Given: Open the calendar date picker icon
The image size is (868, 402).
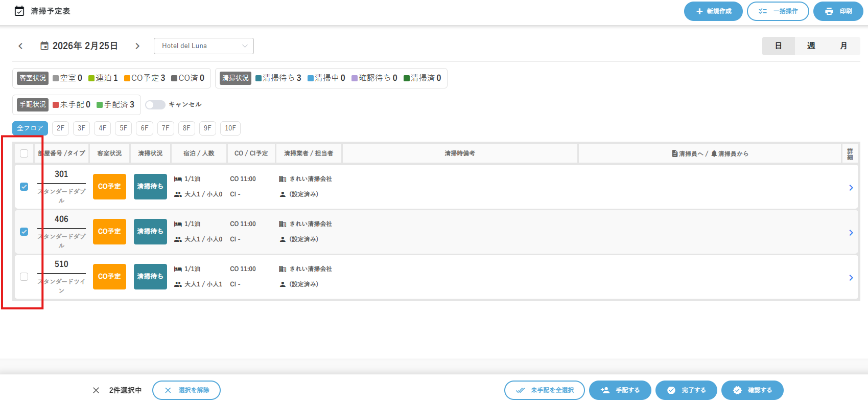Looking at the screenshot, I should pyautogui.click(x=44, y=46).
